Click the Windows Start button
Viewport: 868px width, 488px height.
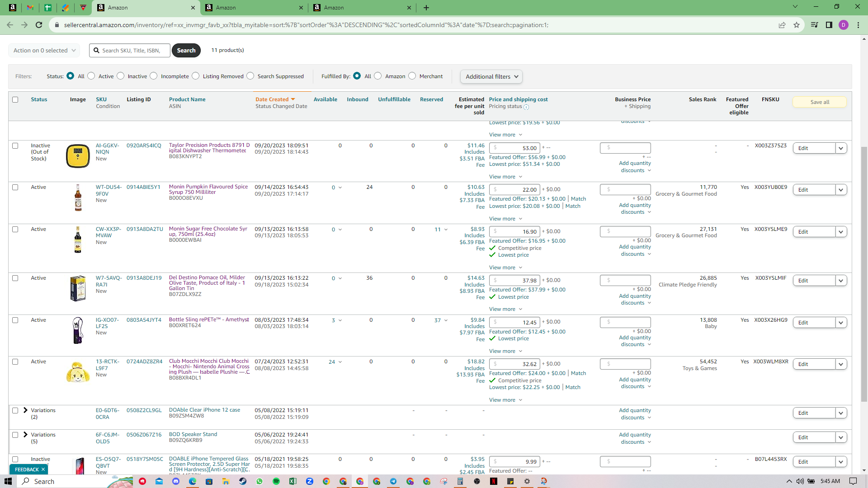pyautogui.click(x=8, y=481)
